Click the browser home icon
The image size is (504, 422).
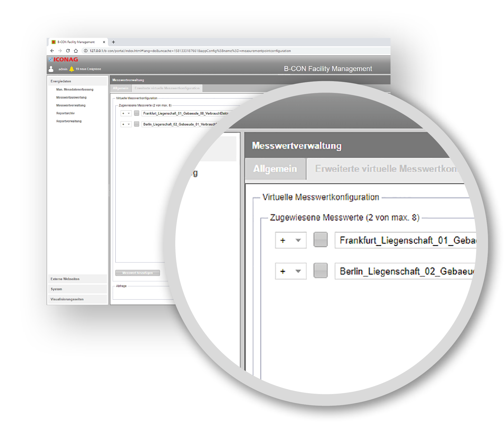[x=76, y=51]
